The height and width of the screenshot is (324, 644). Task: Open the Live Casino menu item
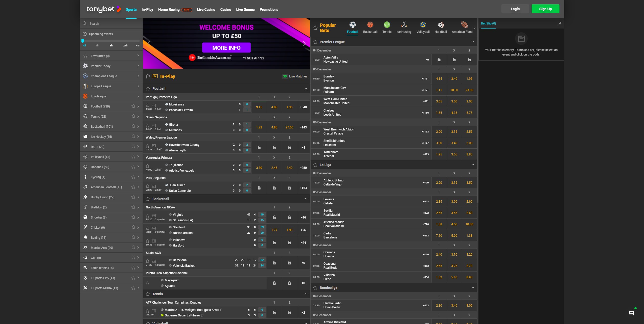pos(206,10)
